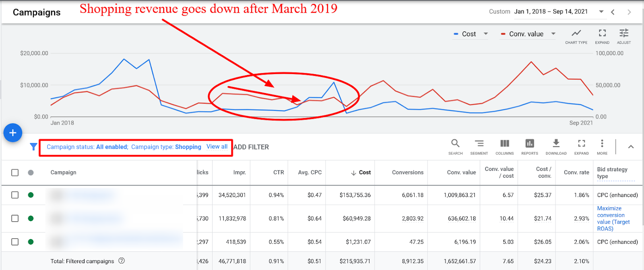This screenshot has width=644, height=270.
Task: Open the Chart Type selector icon
Action: click(x=576, y=33)
